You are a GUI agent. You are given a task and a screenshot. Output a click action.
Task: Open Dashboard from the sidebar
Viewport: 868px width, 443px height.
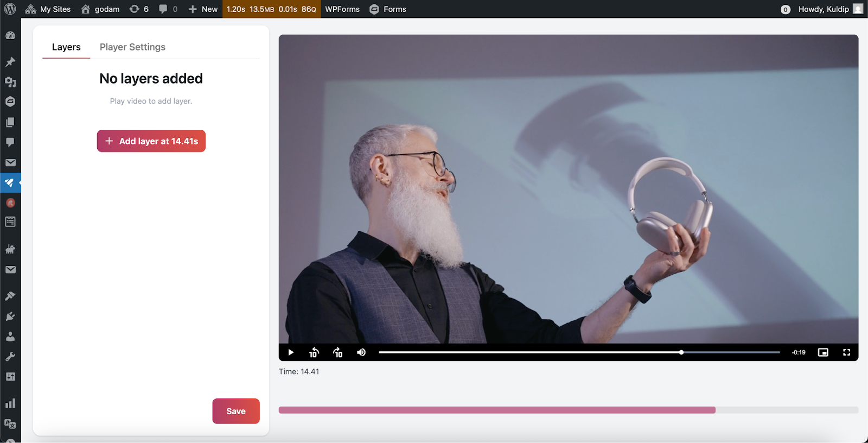(10, 36)
